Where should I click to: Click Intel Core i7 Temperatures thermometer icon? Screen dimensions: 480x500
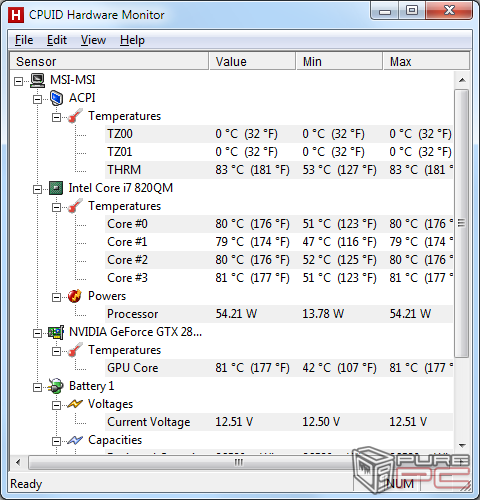tap(75, 206)
